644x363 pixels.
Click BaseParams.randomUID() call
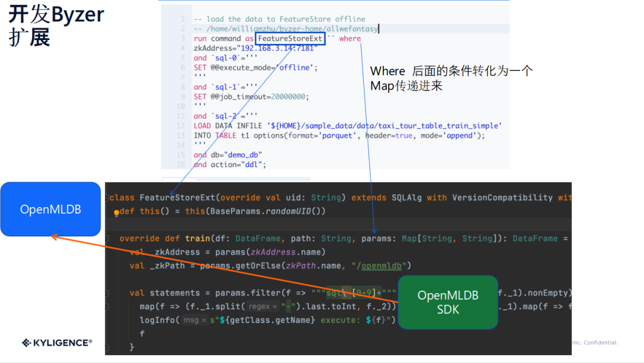(266, 211)
